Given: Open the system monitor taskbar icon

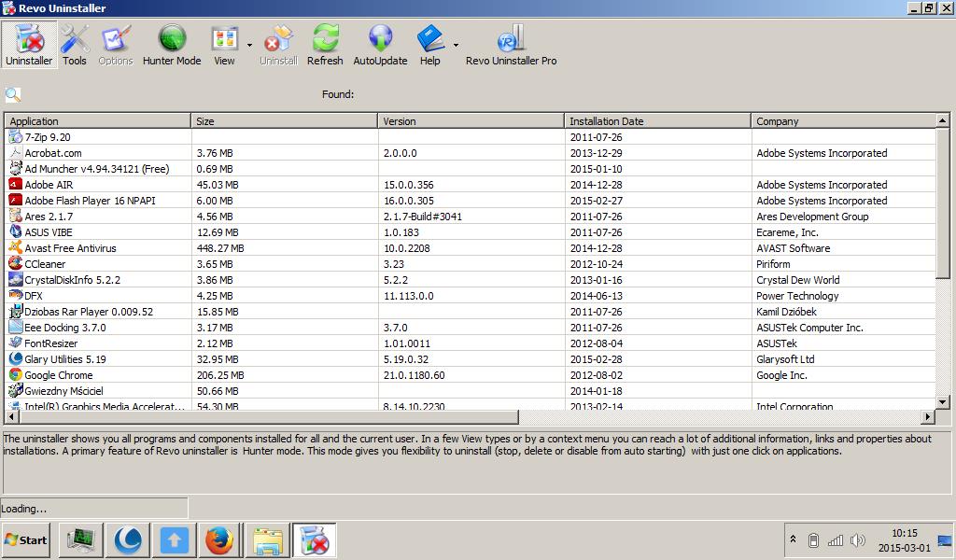Looking at the screenshot, I should (x=81, y=539).
